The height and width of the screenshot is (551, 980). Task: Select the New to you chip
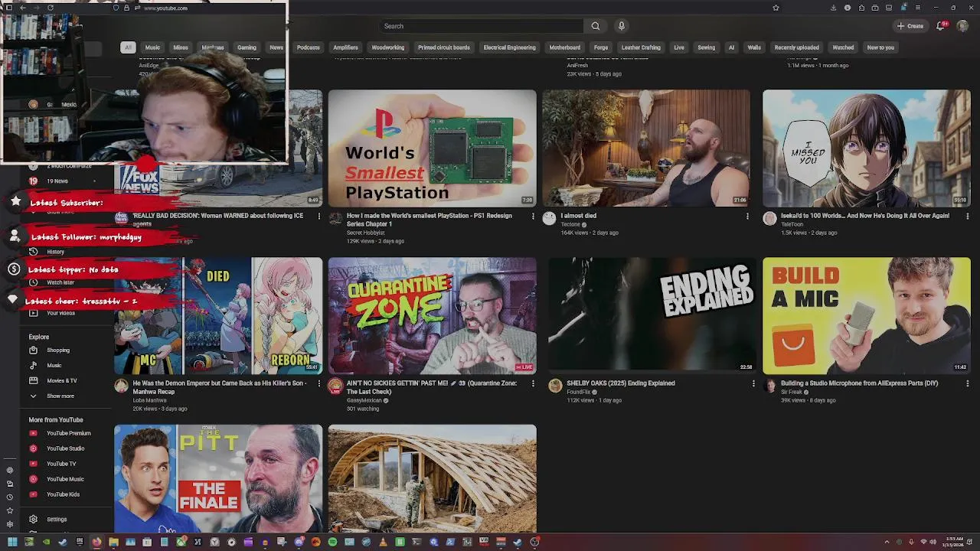pos(880,47)
